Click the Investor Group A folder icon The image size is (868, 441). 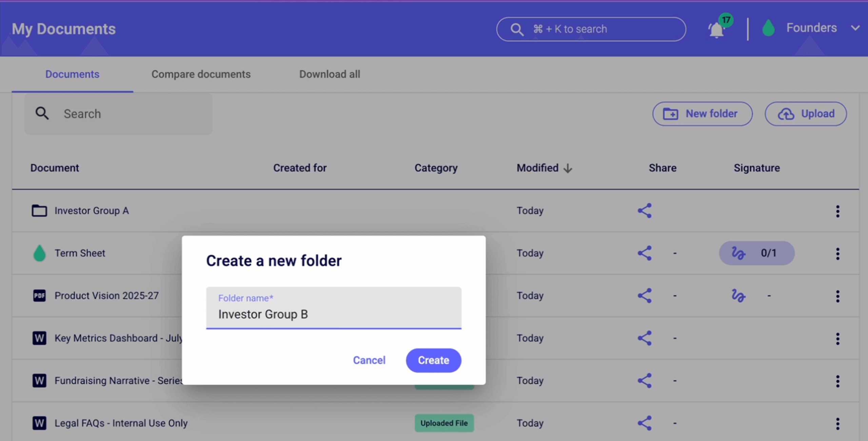click(39, 211)
